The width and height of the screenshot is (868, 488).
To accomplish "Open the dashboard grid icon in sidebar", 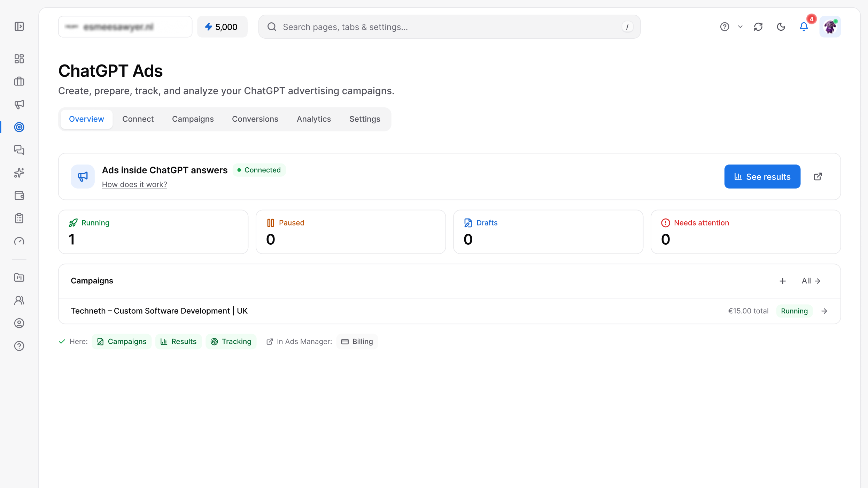I will (19, 59).
